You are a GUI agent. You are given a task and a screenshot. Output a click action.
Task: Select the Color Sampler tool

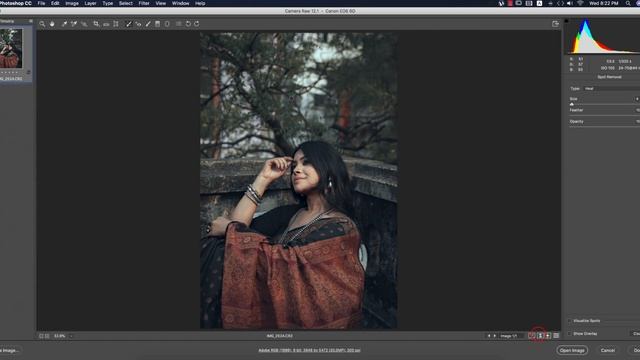click(x=74, y=24)
